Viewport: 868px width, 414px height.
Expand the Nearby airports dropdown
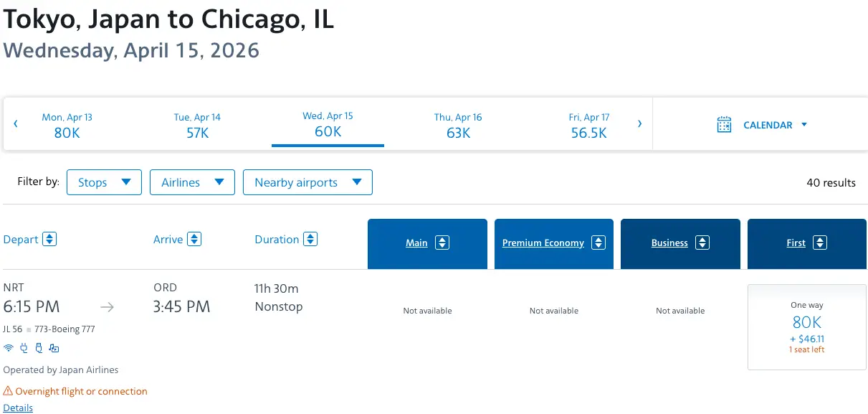click(307, 182)
